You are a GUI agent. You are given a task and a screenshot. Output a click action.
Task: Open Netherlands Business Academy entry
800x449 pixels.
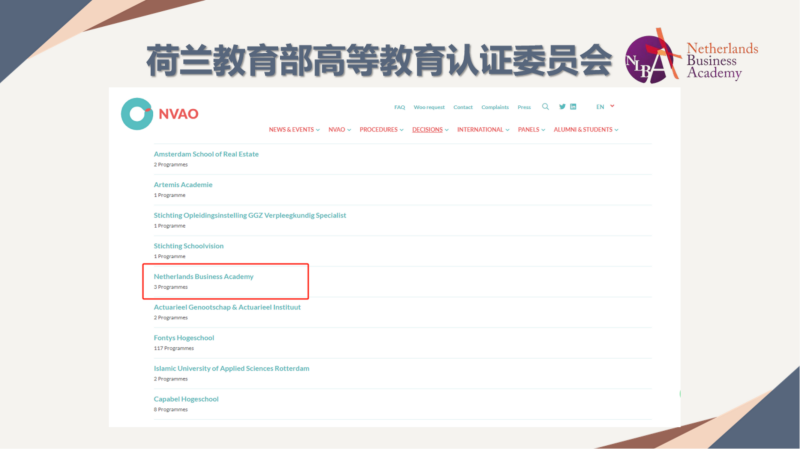coord(204,277)
